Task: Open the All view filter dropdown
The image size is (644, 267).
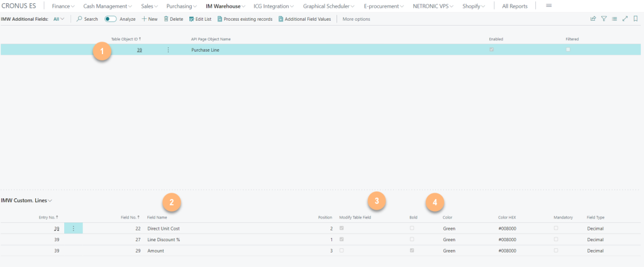Action: point(58,19)
